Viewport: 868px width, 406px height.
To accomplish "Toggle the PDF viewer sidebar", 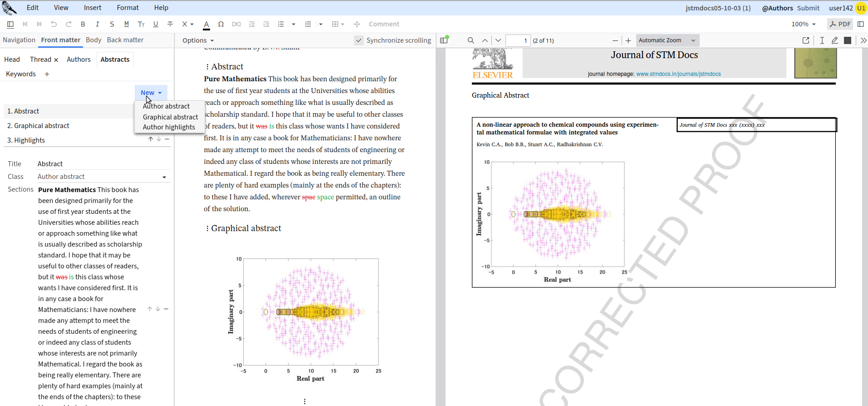I will point(444,40).
